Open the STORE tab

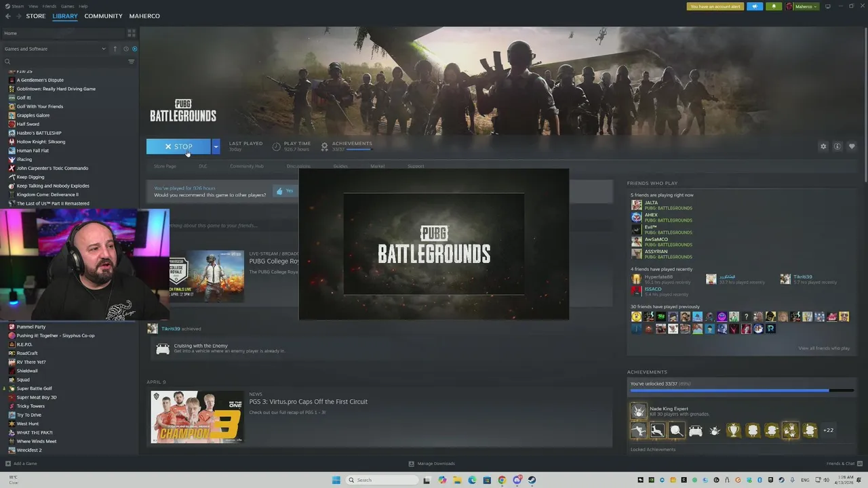(36, 16)
